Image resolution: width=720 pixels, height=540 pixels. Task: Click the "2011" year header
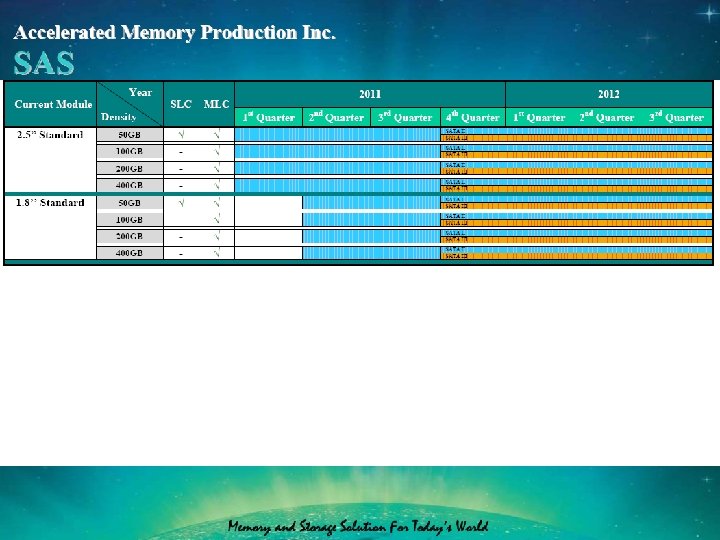(x=370, y=94)
